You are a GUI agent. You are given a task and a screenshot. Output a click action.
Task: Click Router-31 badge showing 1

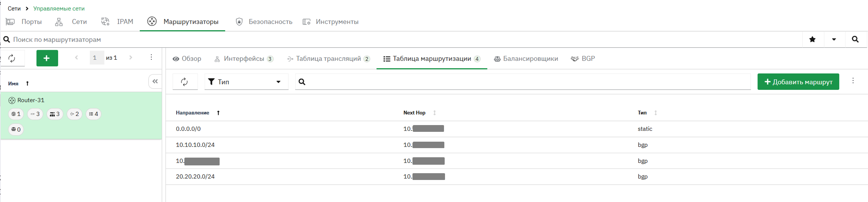pos(16,114)
